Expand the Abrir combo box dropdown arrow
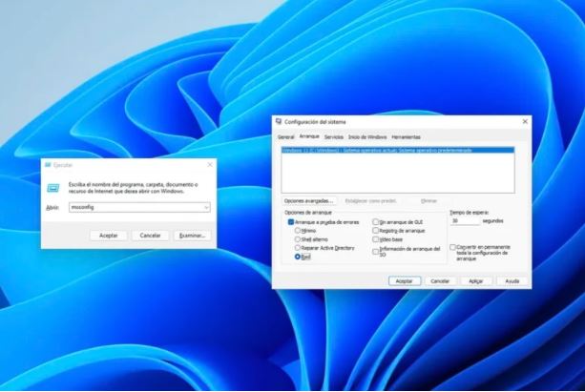This screenshot has height=392, width=585. [x=206, y=207]
